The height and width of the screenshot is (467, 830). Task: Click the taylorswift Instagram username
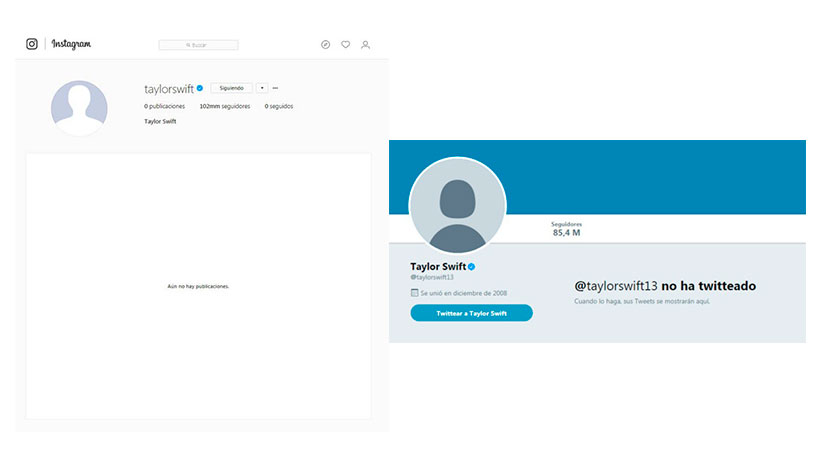(169, 89)
